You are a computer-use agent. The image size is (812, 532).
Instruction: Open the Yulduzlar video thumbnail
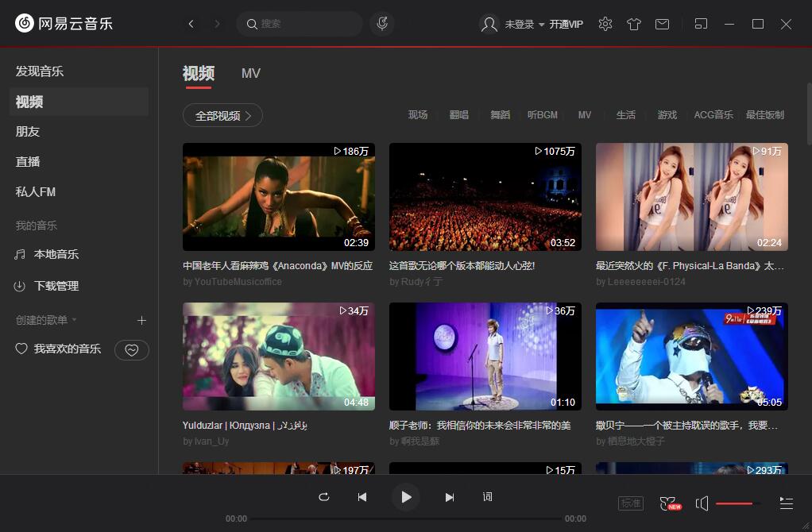tap(279, 357)
